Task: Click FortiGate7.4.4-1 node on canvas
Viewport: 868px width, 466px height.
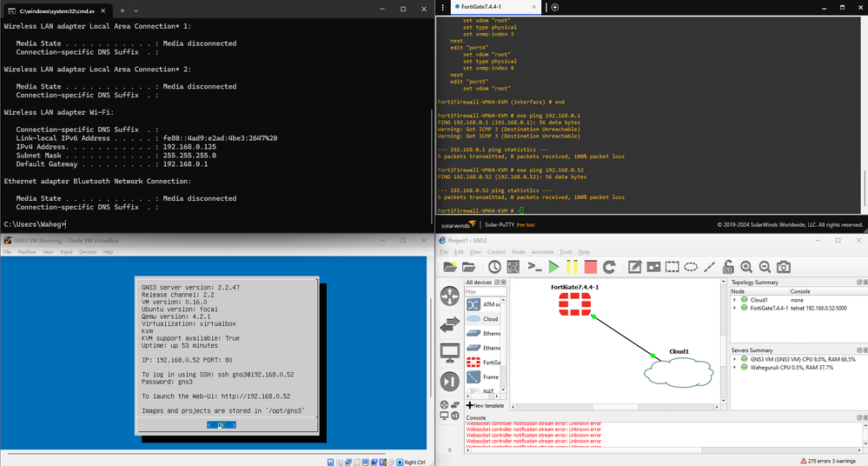Action: tap(574, 304)
